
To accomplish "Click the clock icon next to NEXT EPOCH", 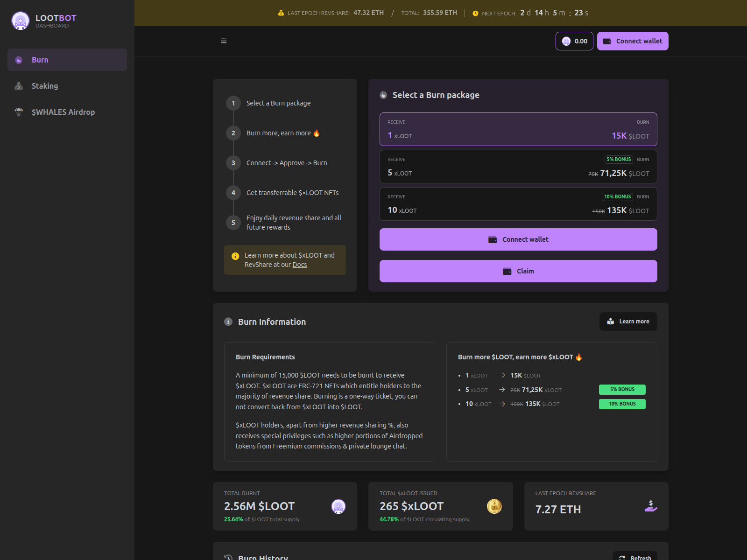I will tap(475, 13).
